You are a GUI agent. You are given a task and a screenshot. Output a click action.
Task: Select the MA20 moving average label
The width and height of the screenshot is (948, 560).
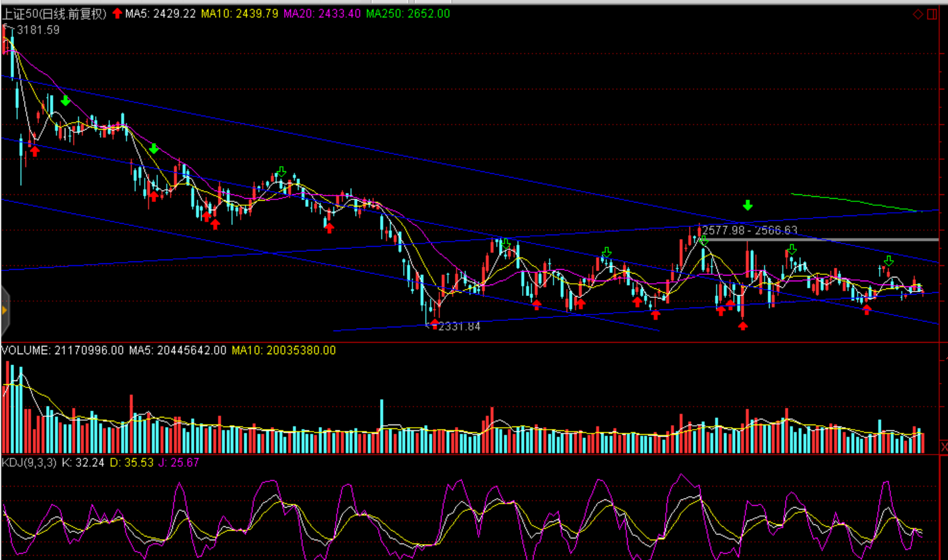point(322,13)
